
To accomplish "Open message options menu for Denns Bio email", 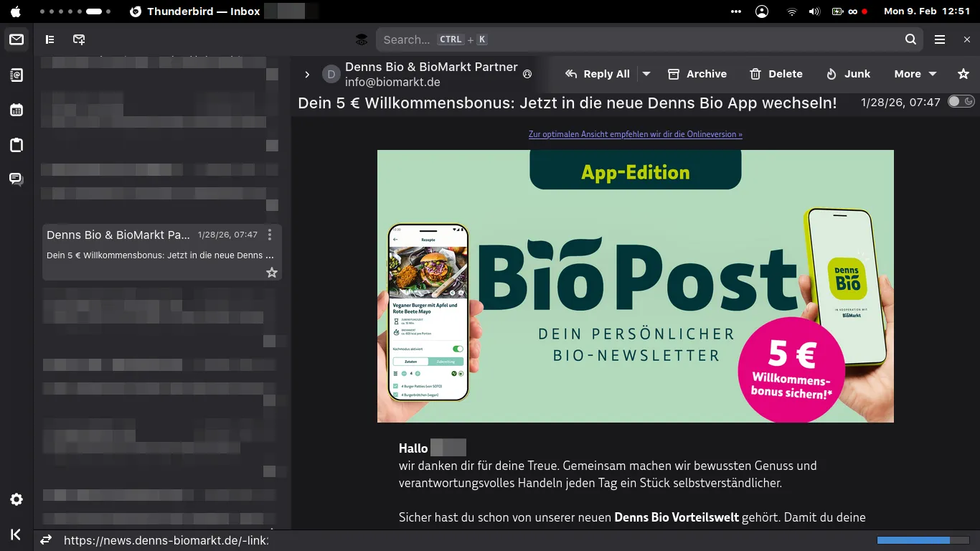I will pyautogui.click(x=270, y=235).
